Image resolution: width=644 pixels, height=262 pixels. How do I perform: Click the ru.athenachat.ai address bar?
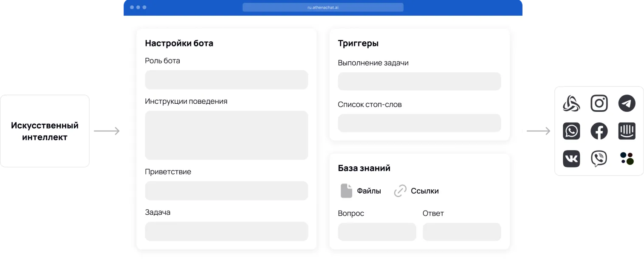(323, 7)
